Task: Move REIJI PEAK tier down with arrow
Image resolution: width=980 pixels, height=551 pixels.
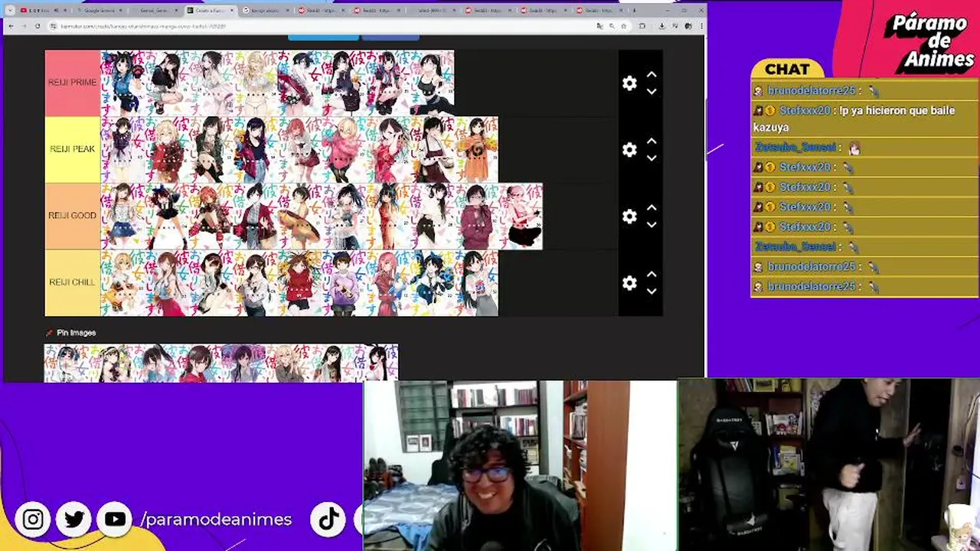Action: tap(652, 158)
